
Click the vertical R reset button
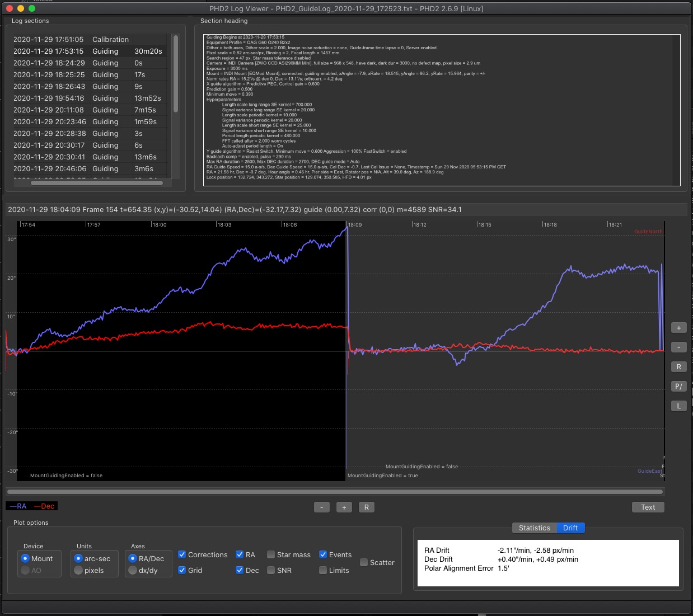point(678,367)
